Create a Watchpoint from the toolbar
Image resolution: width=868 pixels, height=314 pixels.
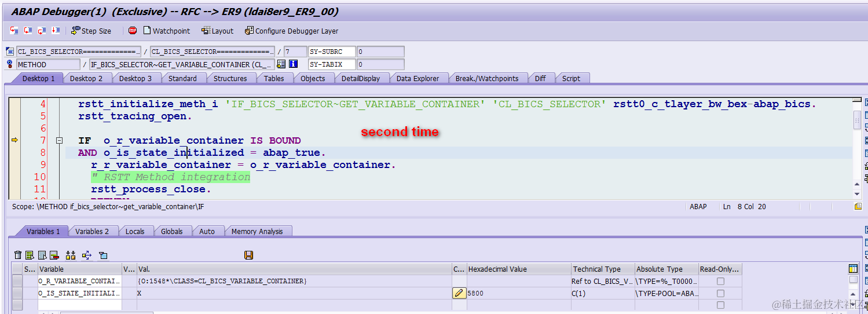pos(166,31)
